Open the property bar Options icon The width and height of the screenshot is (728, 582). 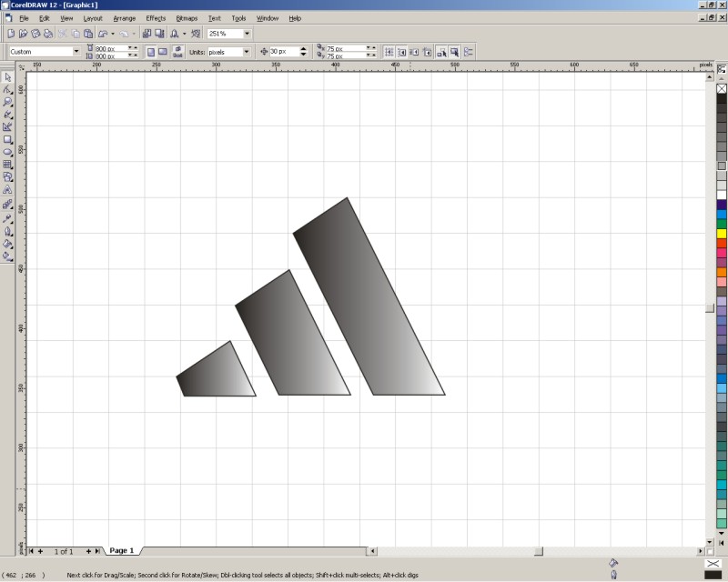(x=469, y=52)
